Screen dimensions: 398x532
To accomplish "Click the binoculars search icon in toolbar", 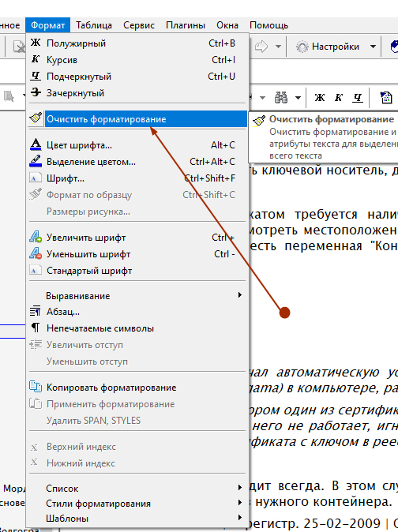I will [281, 98].
